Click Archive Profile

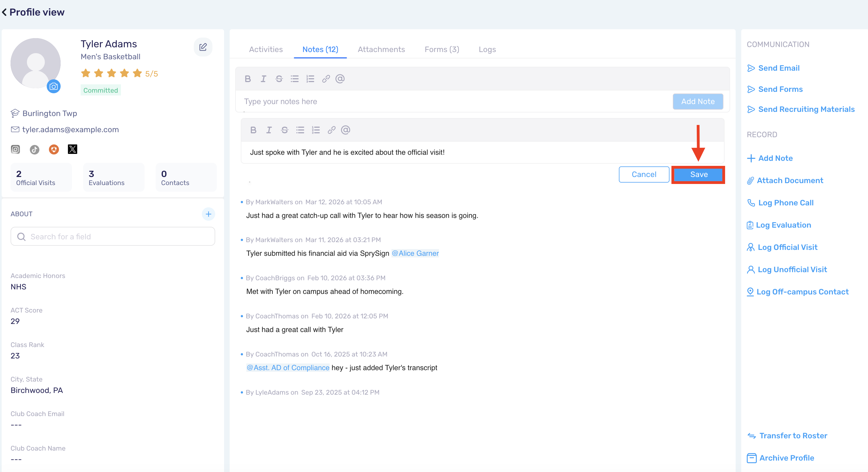coord(781,458)
